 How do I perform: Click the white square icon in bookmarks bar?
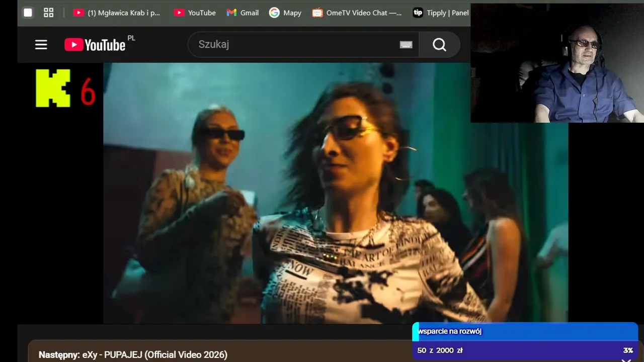[x=28, y=13]
